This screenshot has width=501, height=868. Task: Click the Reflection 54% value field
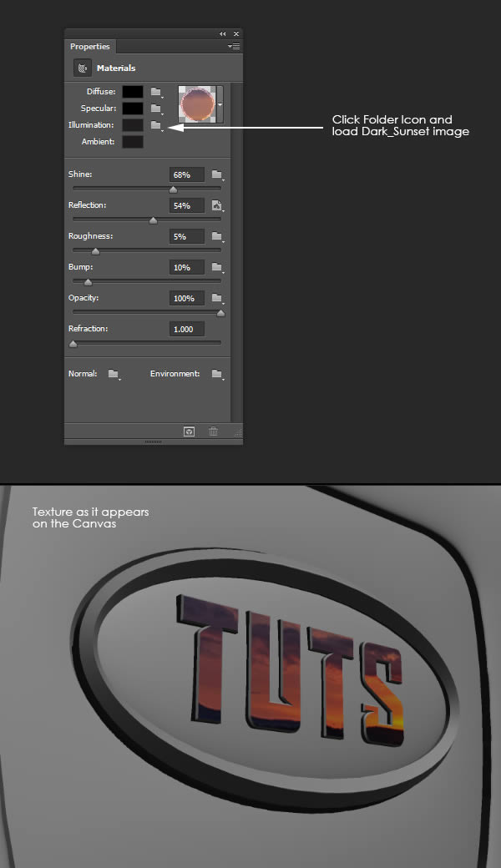tap(186, 206)
